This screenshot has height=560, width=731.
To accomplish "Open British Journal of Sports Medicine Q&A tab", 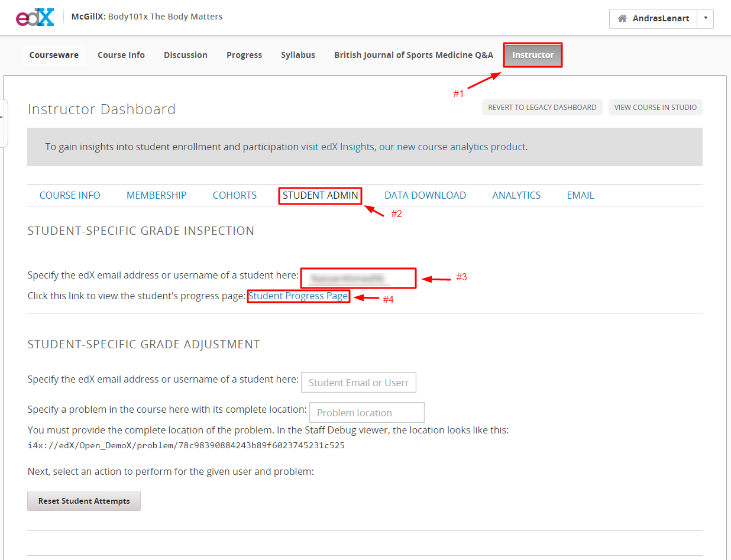I will [413, 55].
